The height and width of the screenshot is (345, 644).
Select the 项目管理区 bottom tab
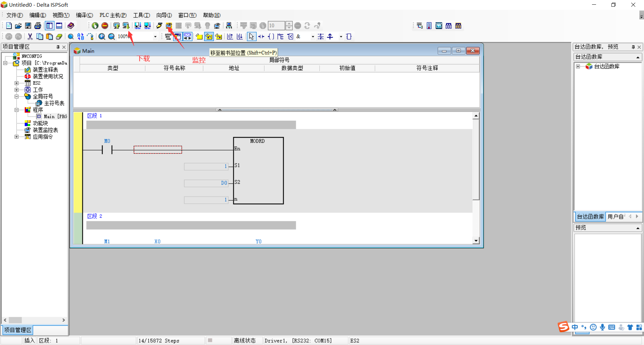[18, 330]
